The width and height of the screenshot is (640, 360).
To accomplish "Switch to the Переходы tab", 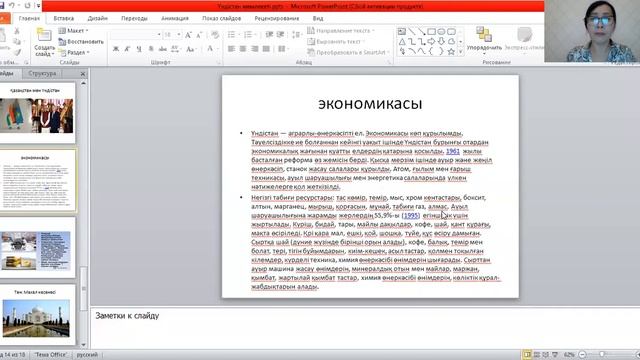I will coord(134,18).
